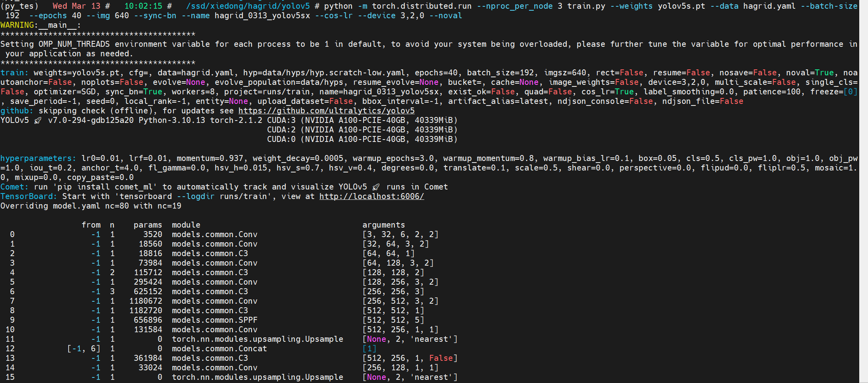868x383 pixels.
Task: Click params value 18816 in row 2
Action: click(x=150, y=253)
